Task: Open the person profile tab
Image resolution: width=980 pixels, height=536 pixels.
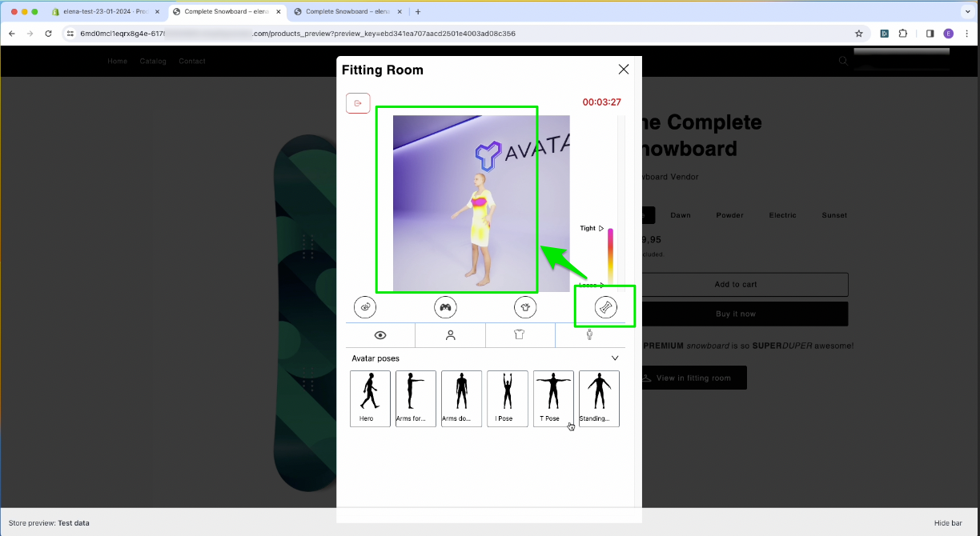Action: [x=451, y=335]
